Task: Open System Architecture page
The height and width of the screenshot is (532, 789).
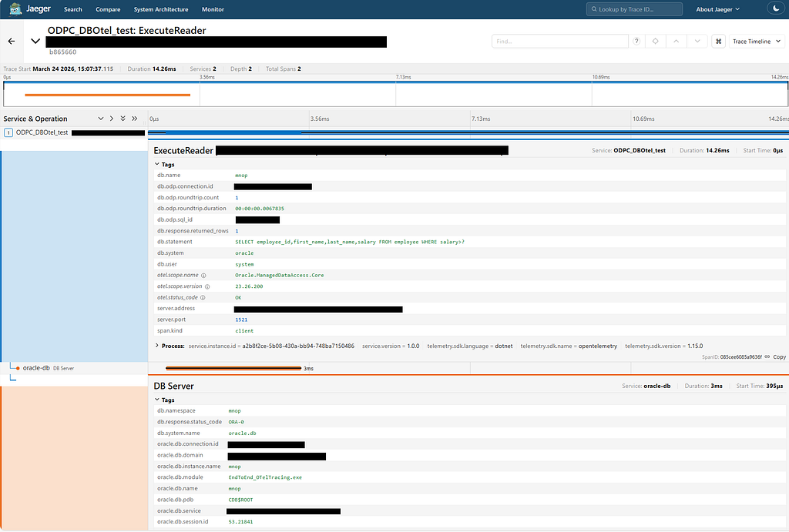Action: 161,9
